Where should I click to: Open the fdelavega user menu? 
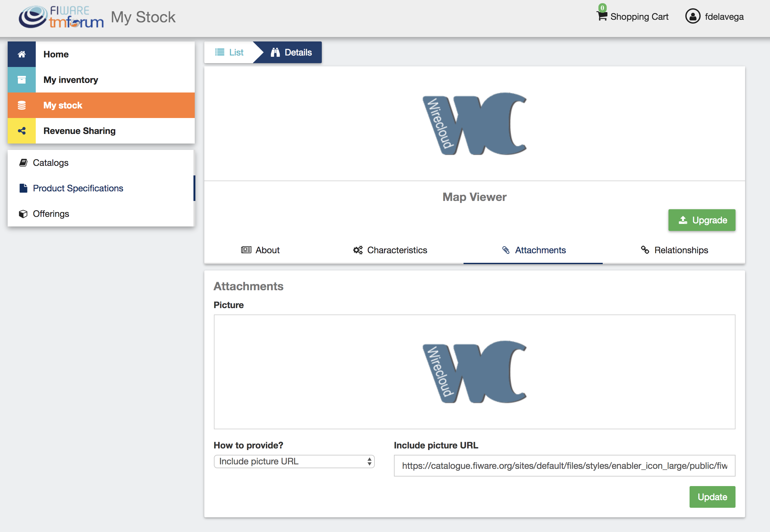pyautogui.click(x=714, y=16)
